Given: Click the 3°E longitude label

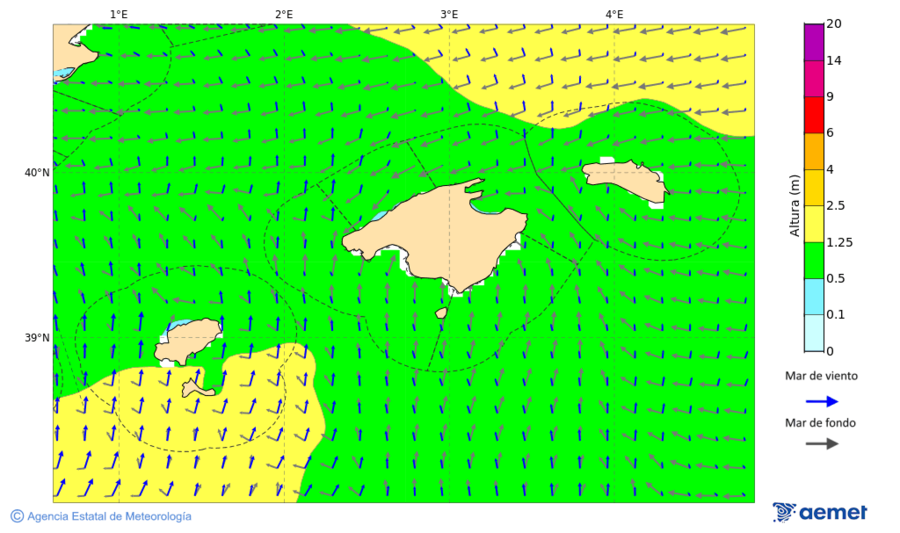Looking at the screenshot, I should [x=449, y=14].
